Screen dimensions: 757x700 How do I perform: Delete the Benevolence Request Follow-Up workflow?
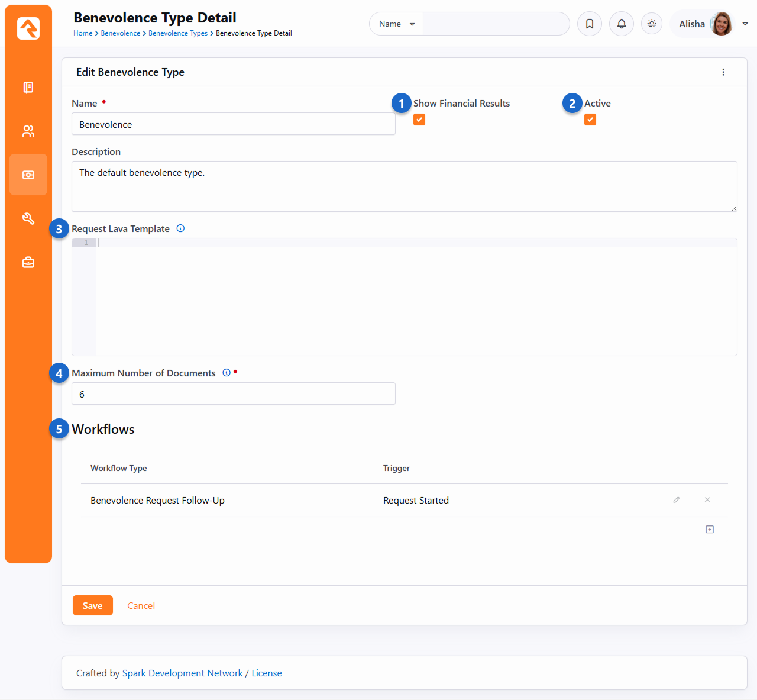(x=707, y=500)
